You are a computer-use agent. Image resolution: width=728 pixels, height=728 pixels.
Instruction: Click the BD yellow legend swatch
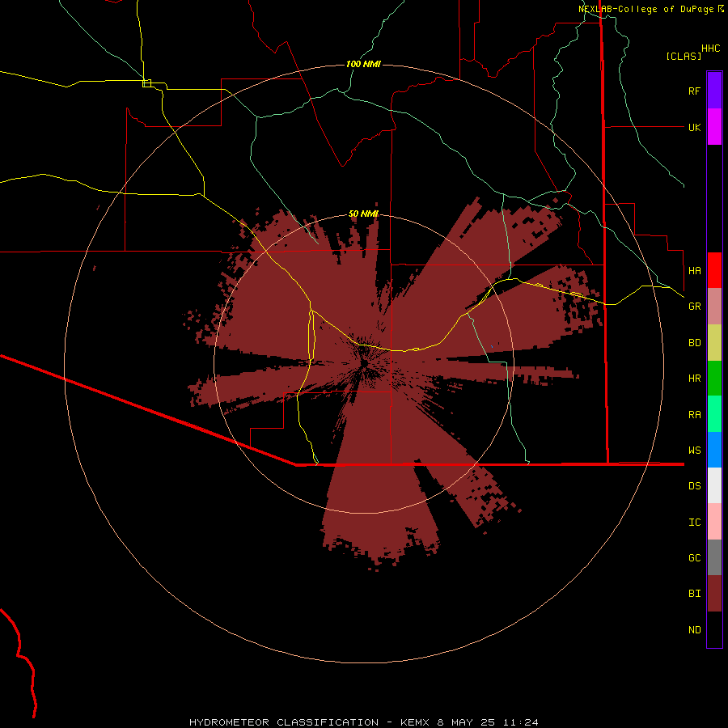pyautogui.click(x=714, y=343)
